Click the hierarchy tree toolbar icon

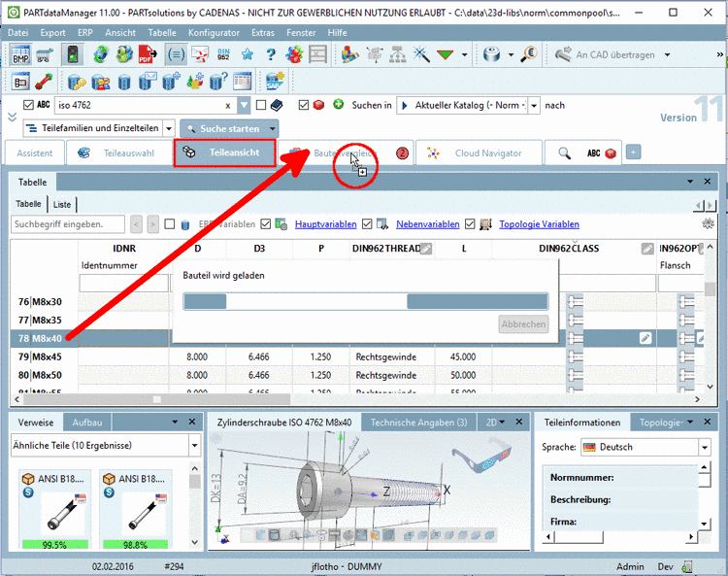click(397, 54)
